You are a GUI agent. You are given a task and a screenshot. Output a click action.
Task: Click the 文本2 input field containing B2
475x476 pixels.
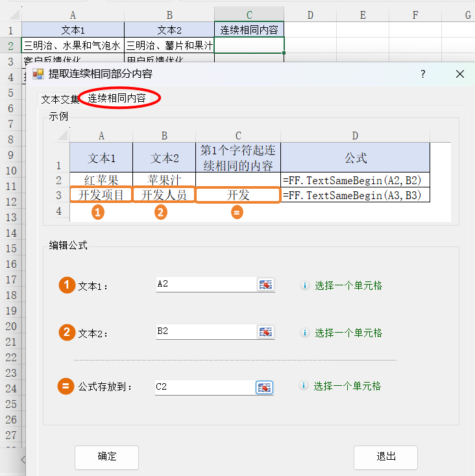[x=206, y=331]
